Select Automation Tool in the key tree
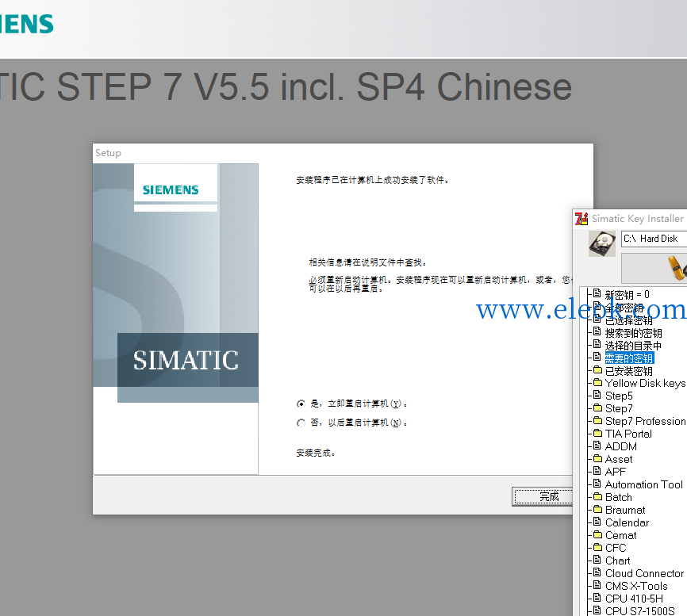 point(643,484)
